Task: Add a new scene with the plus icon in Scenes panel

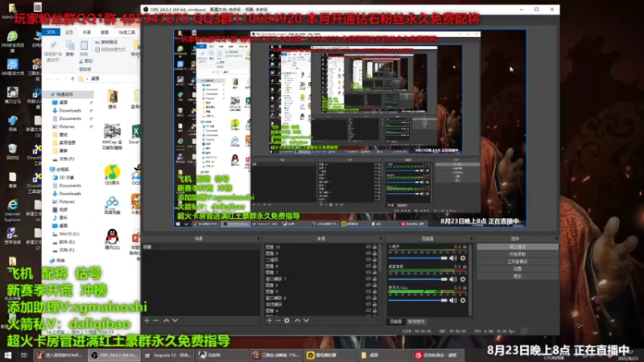Action: (x=147, y=320)
